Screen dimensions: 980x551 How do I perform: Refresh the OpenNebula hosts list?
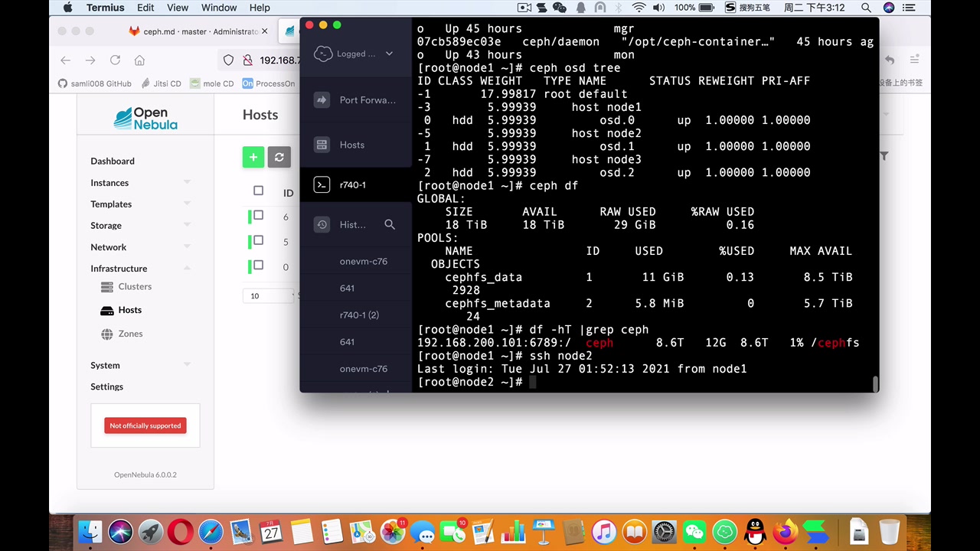click(x=279, y=157)
